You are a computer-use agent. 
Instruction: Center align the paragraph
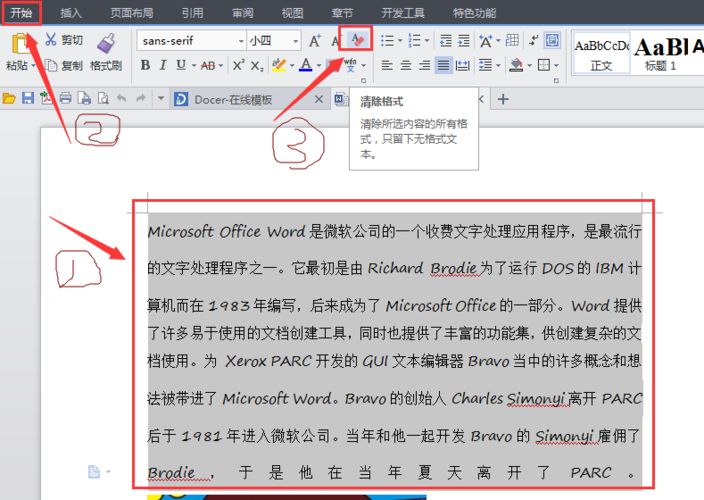(406, 66)
